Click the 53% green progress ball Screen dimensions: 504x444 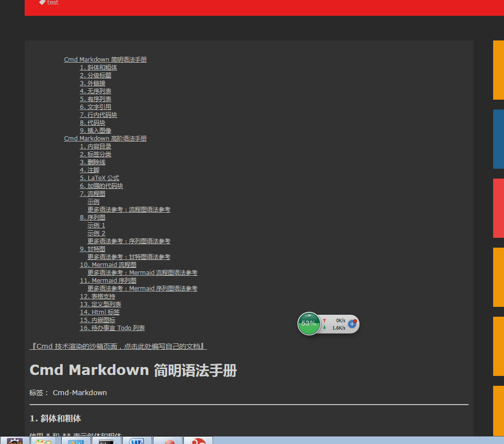click(x=309, y=324)
